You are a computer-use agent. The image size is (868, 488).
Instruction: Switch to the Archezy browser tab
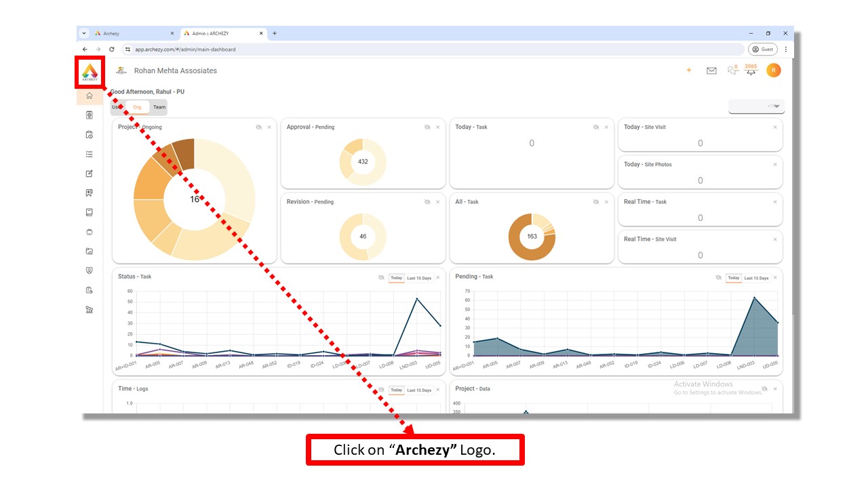[x=135, y=33]
